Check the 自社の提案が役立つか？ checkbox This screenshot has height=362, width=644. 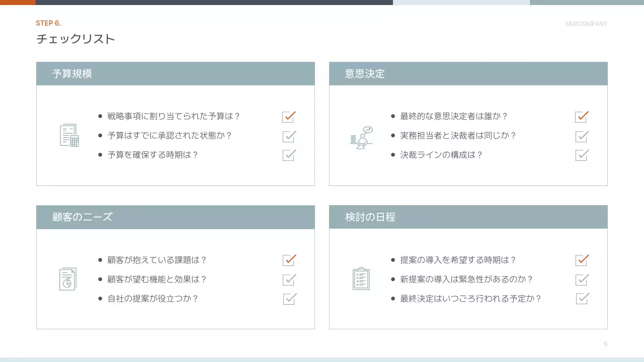pos(288,299)
